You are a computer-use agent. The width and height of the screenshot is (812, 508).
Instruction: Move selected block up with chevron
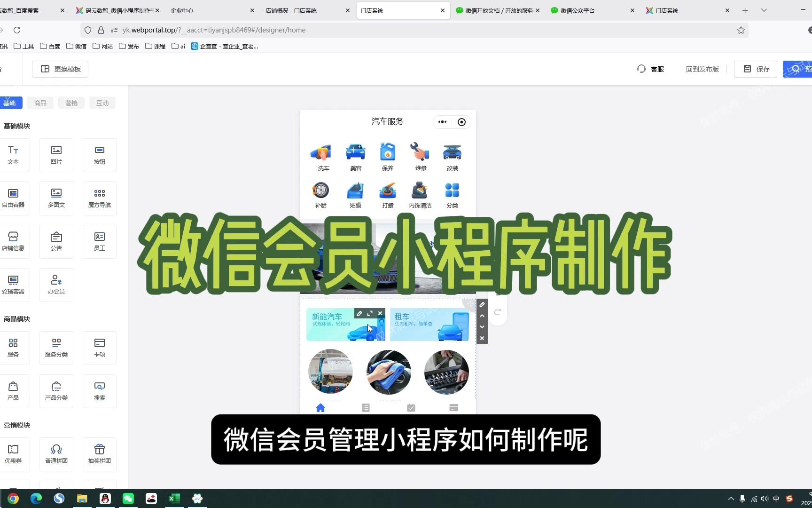pos(482,316)
